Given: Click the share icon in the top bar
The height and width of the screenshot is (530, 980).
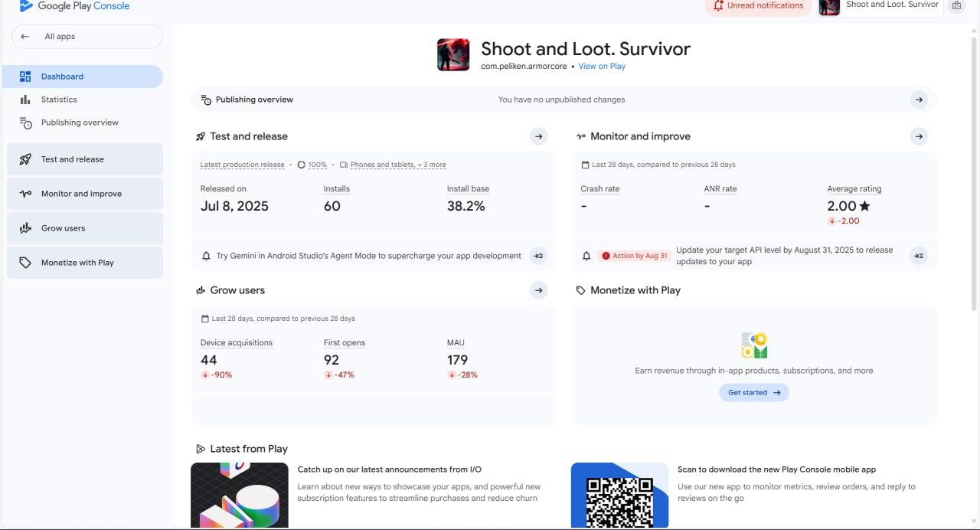Looking at the screenshot, I should click(x=956, y=5).
